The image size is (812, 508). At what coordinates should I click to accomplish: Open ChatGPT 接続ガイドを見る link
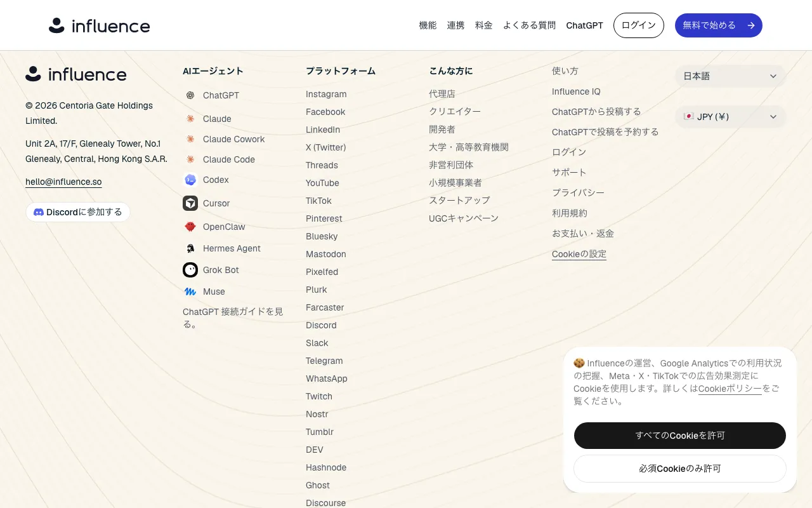tap(233, 317)
